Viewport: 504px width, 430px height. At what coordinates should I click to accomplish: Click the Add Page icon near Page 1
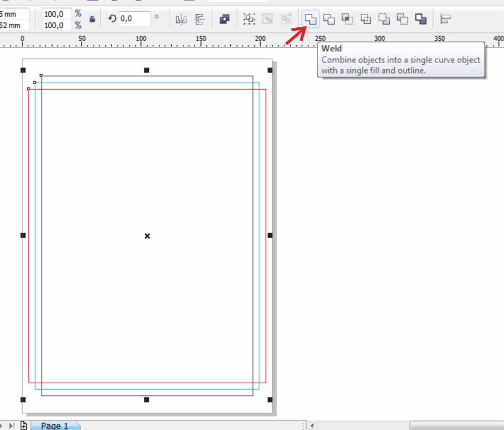point(24,424)
